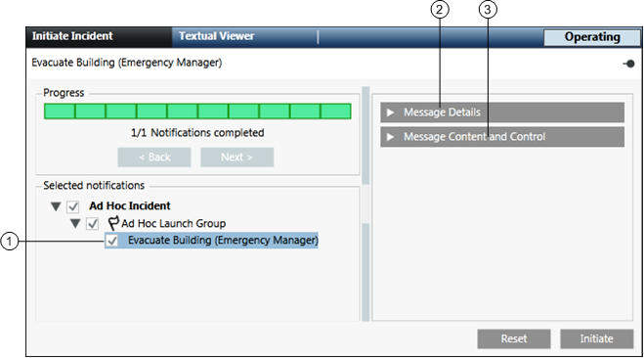Toggle the Ad Hoc Incident checkbox
This screenshot has height=358, width=644.
click(x=73, y=206)
